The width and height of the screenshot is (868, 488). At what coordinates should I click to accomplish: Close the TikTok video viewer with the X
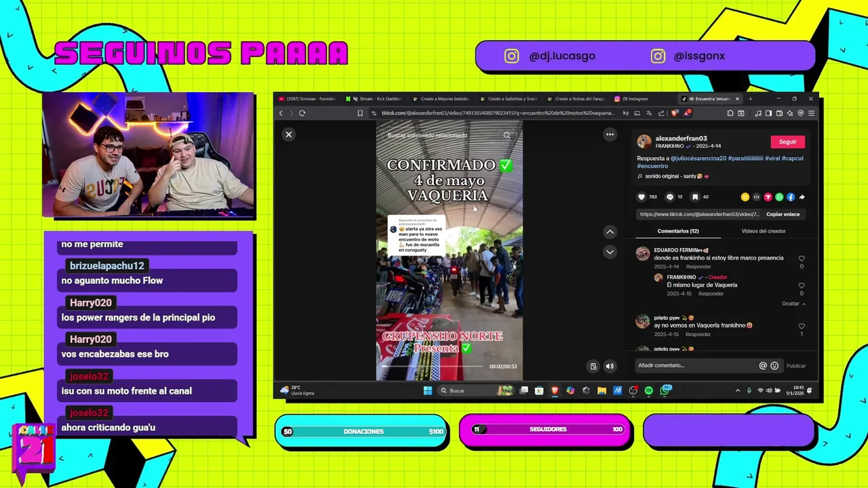[x=288, y=134]
